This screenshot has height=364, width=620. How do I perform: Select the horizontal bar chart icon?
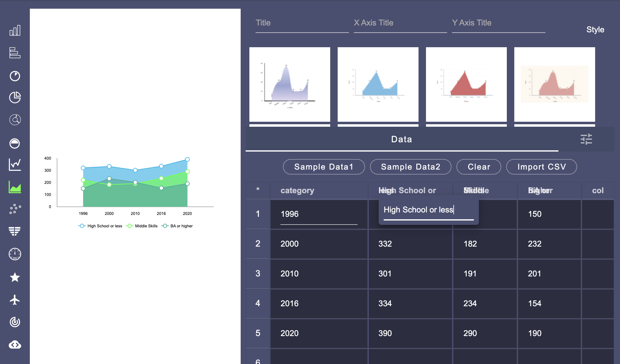click(x=15, y=53)
